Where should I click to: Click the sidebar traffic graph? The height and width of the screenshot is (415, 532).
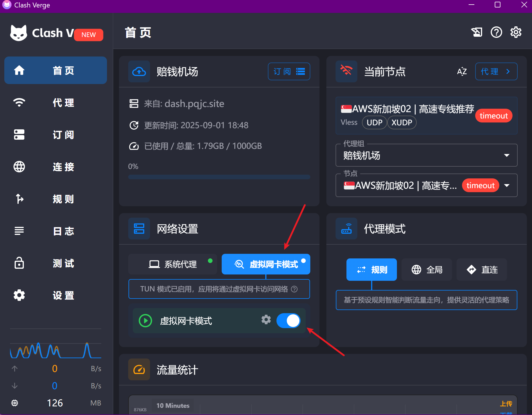(x=56, y=350)
